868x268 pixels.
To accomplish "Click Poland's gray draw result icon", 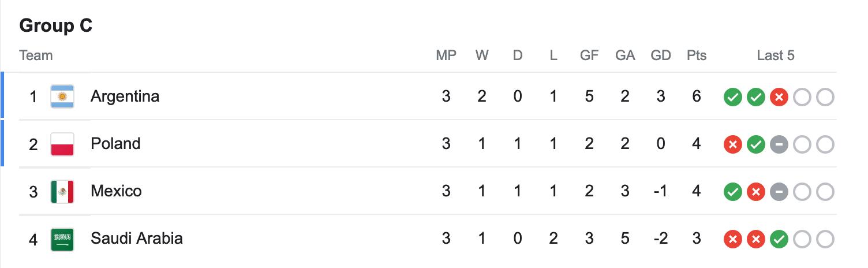I will tap(779, 144).
